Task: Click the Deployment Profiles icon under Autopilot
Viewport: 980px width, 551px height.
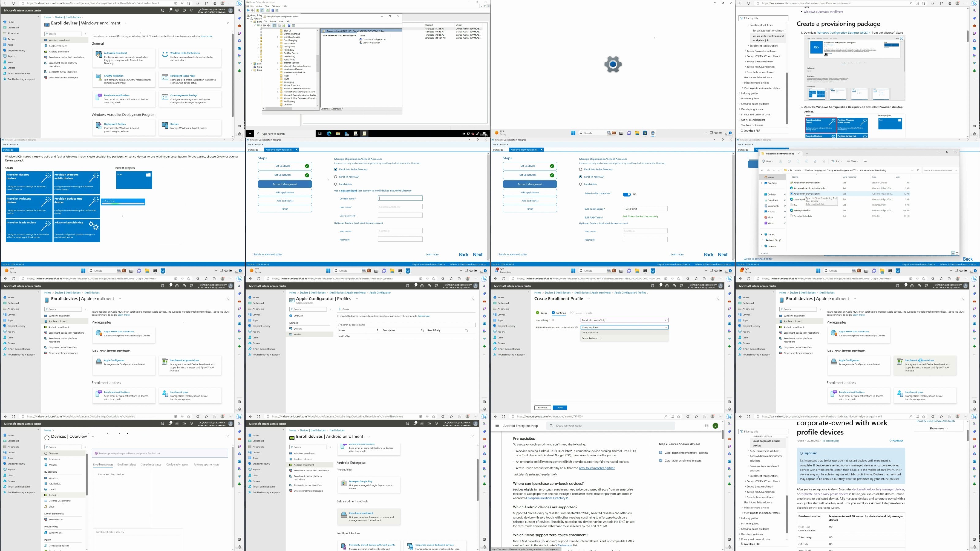Action: click(99, 126)
